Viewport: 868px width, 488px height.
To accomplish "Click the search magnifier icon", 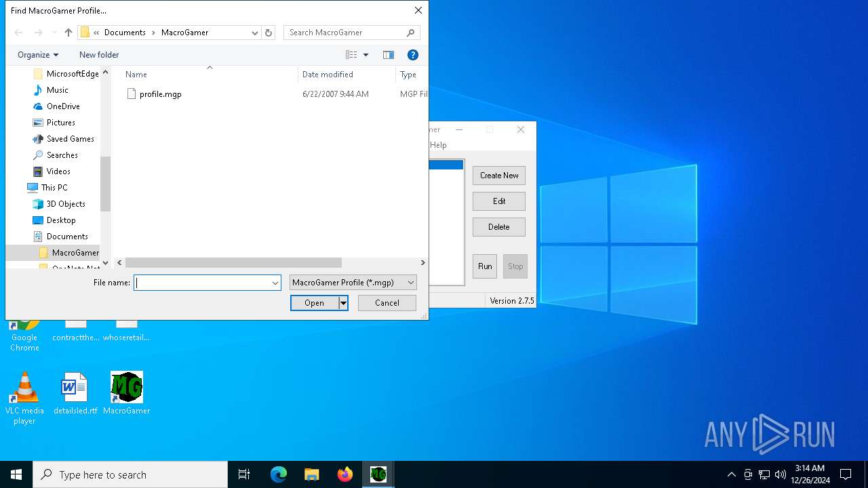I will (x=411, y=33).
